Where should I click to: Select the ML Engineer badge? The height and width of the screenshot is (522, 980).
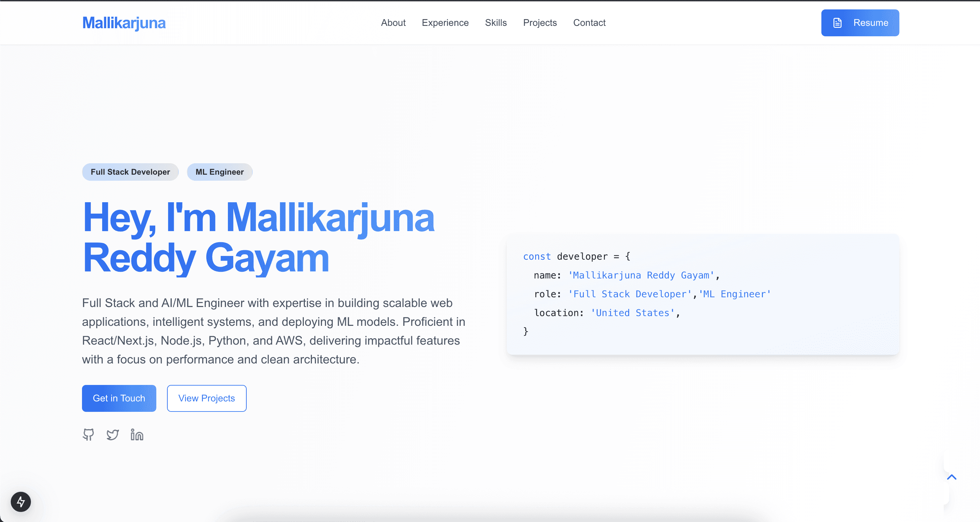click(x=219, y=172)
